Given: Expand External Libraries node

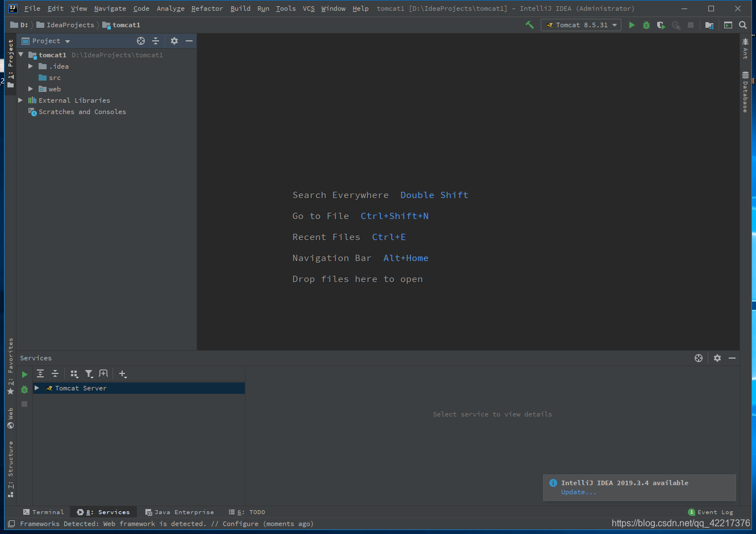Looking at the screenshot, I should pyautogui.click(x=21, y=100).
